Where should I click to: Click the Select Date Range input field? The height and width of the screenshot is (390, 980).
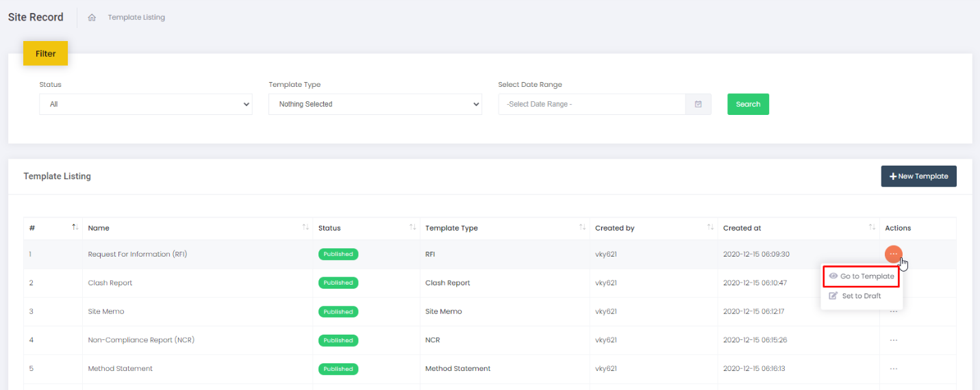click(x=592, y=104)
